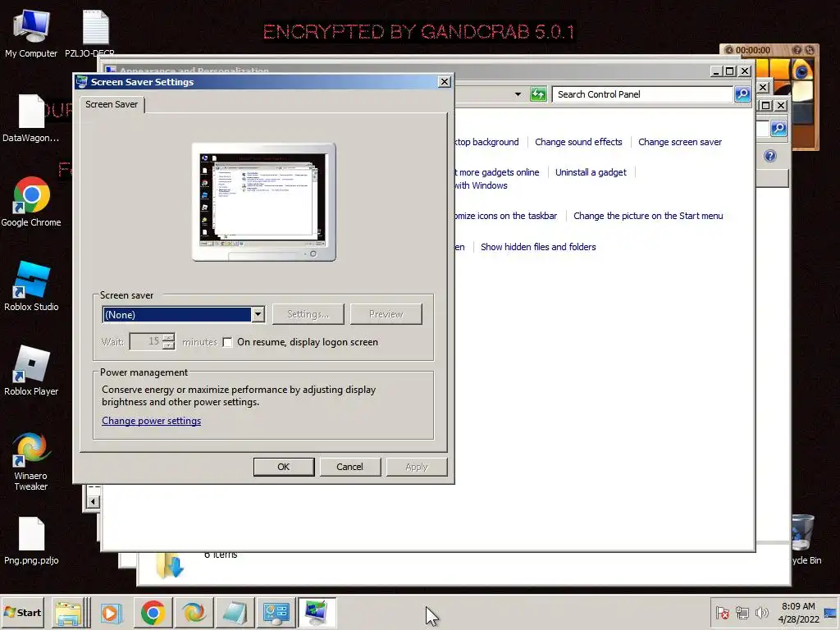
Task: Click Cancel in Screen Saver Settings
Action: tap(349, 467)
